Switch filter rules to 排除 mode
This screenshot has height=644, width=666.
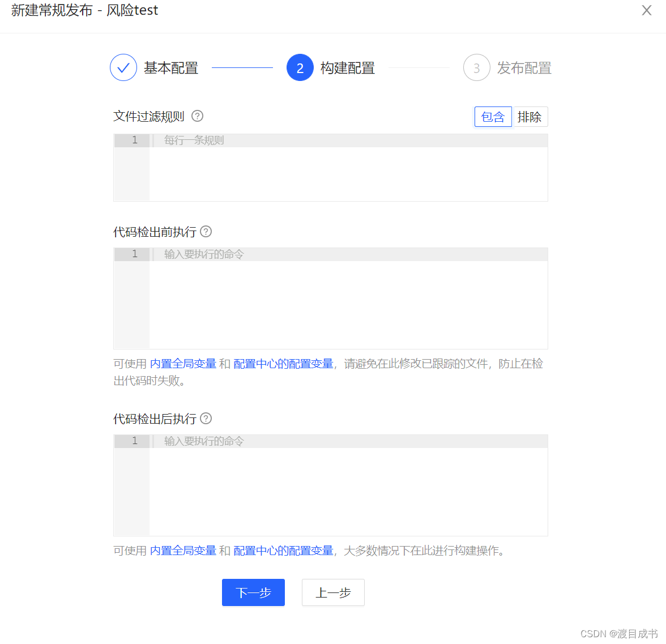coord(530,117)
